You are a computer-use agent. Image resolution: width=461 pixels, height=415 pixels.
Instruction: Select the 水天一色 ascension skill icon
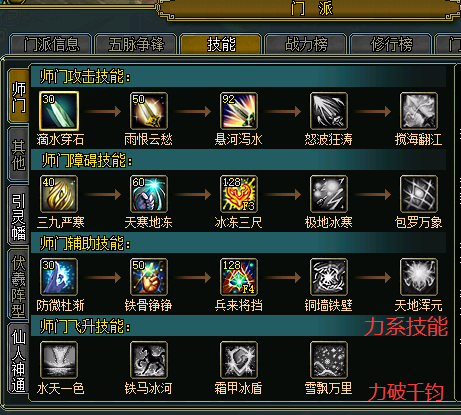pos(59,360)
